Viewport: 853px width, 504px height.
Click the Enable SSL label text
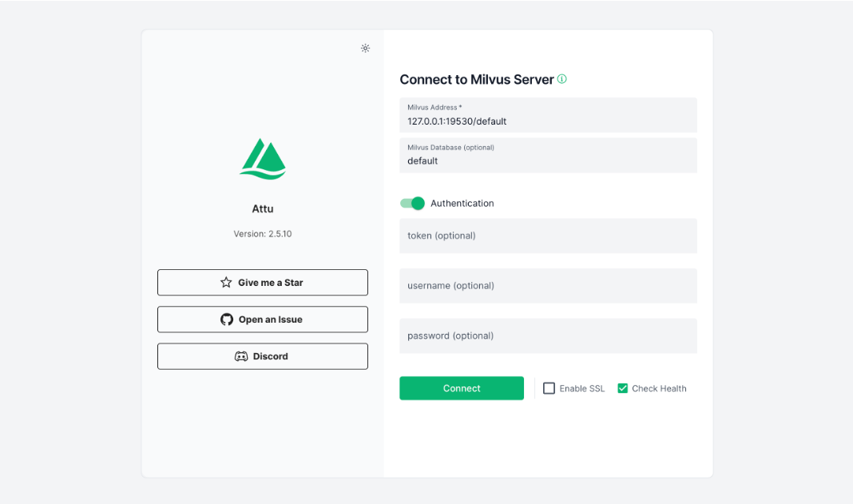click(582, 389)
